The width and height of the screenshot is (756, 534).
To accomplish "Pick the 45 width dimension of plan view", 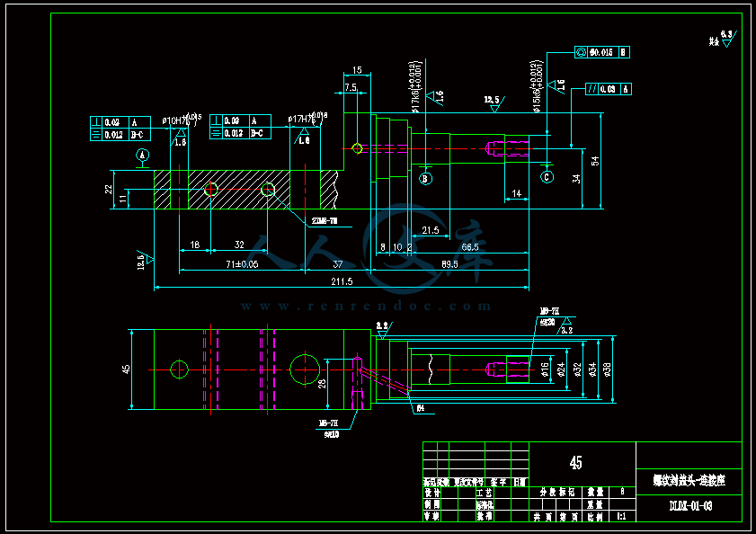I will point(126,369).
